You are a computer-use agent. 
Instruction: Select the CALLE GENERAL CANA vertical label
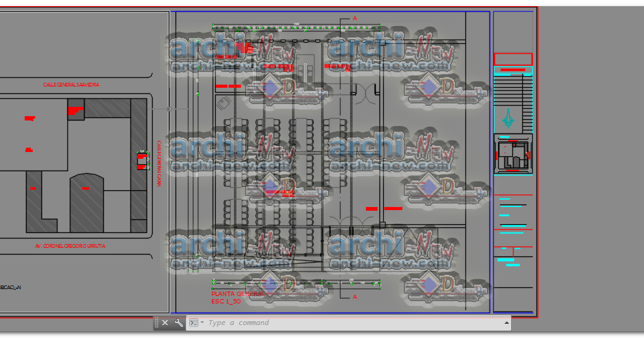159,164
